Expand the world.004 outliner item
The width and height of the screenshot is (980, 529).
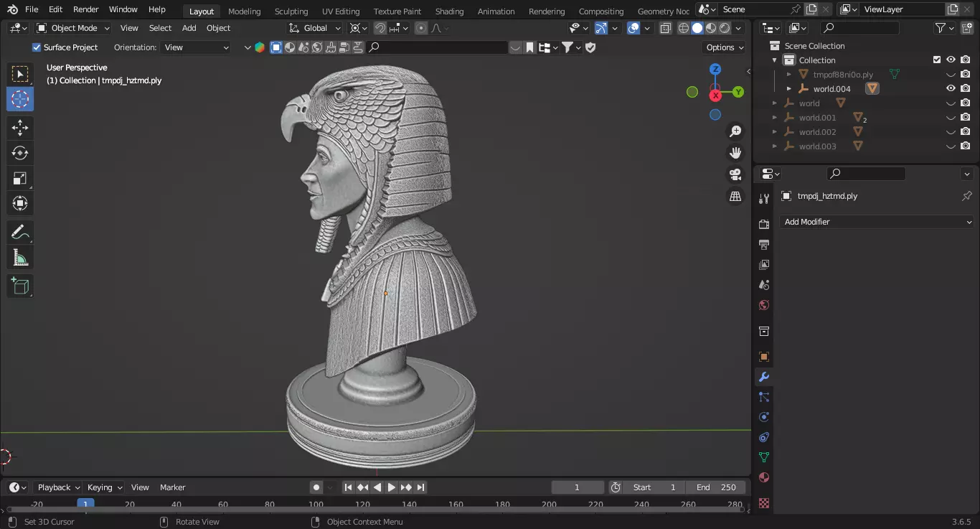pos(789,89)
